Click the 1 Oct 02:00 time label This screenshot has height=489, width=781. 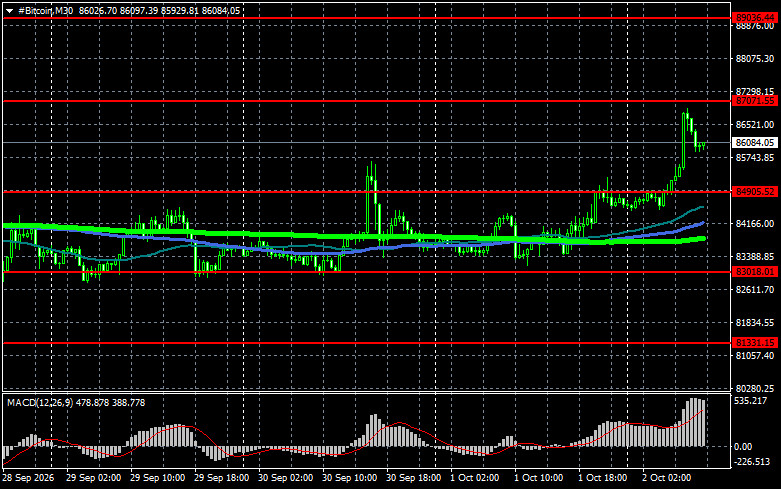475,478
